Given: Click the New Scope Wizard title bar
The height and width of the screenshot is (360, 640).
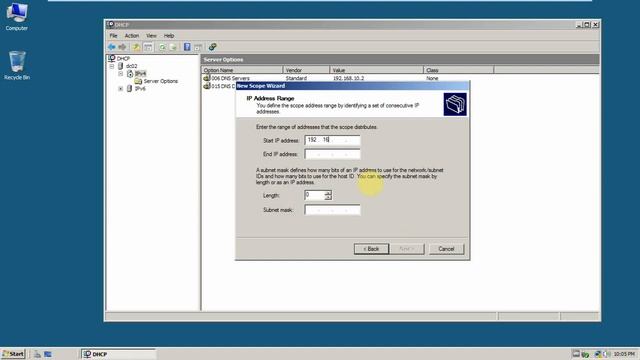Looking at the screenshot, I should click(352, 86).
